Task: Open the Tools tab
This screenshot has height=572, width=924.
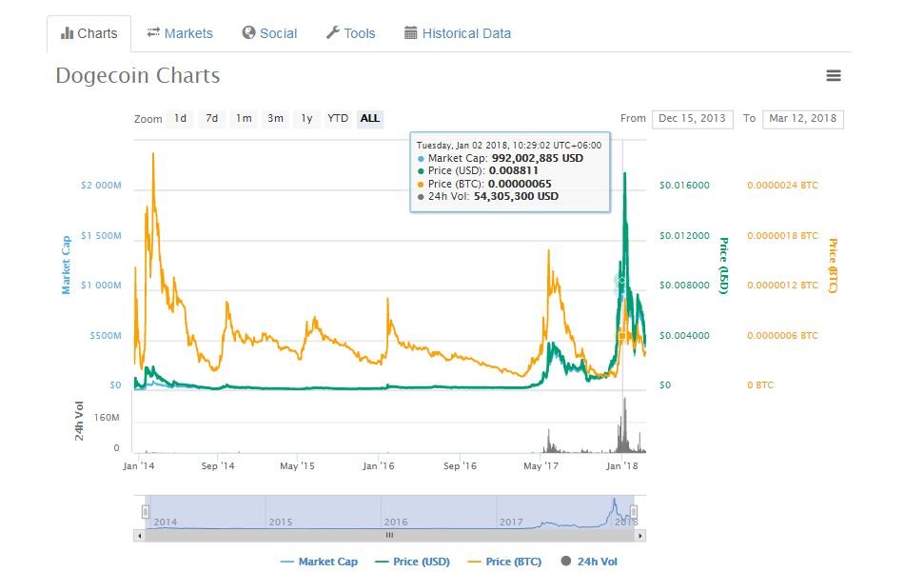Action: coord(350,33)
